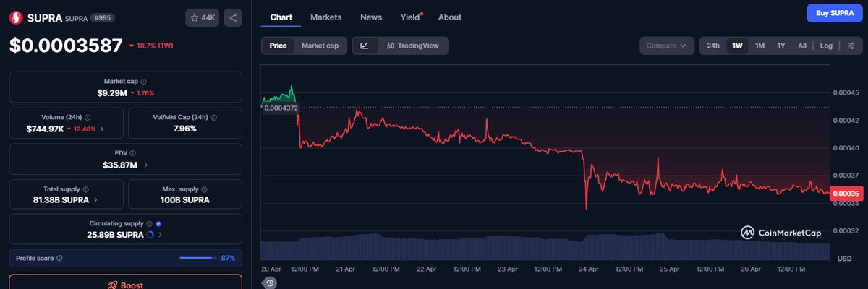The height and width of the screenshot is (289, 868).
Task: Click the SUPRA coin logo icon
Action: [17, 17]
